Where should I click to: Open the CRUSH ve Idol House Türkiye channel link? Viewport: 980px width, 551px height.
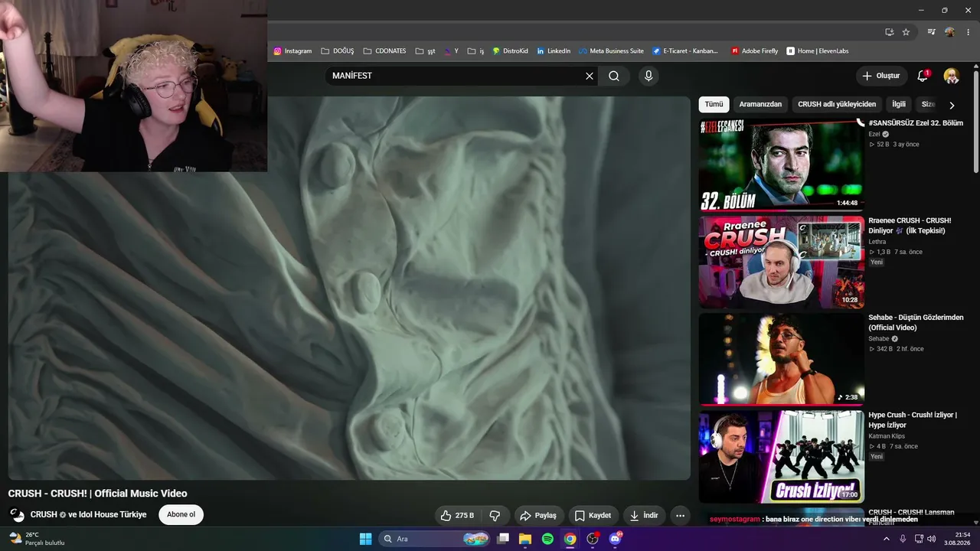[x=89, y=515]
